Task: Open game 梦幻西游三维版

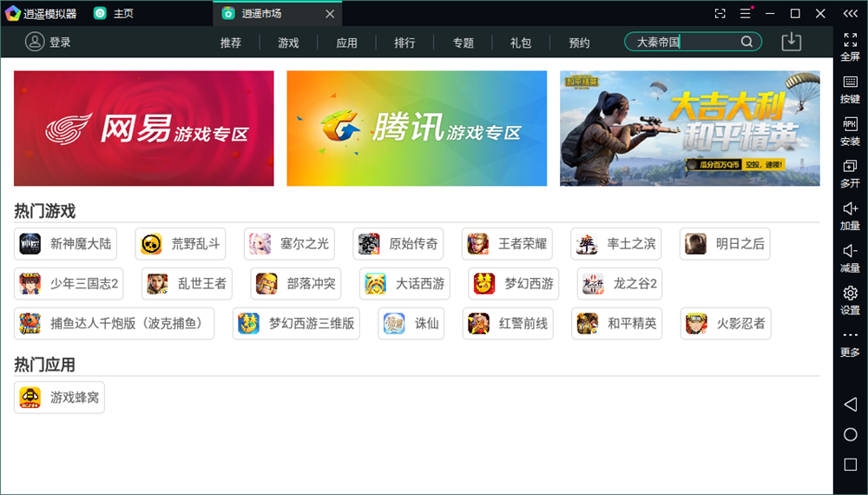Action: click(296, 323)
